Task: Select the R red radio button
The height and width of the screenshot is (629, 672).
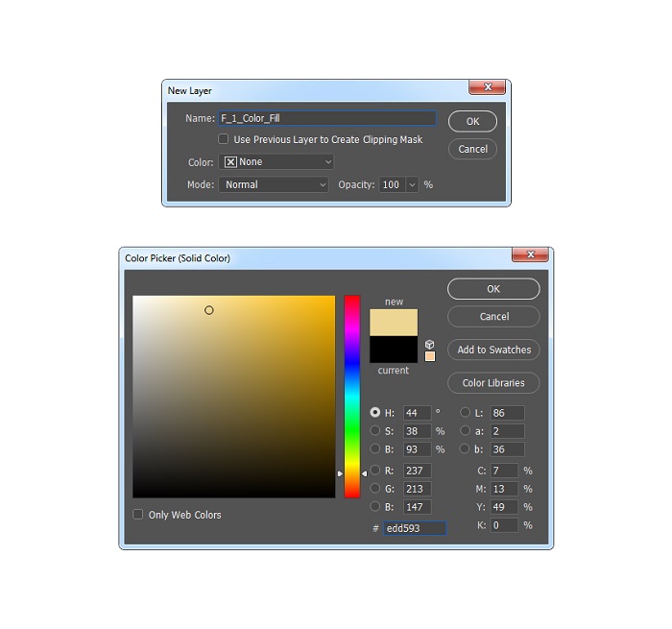Action: point(375,470)
